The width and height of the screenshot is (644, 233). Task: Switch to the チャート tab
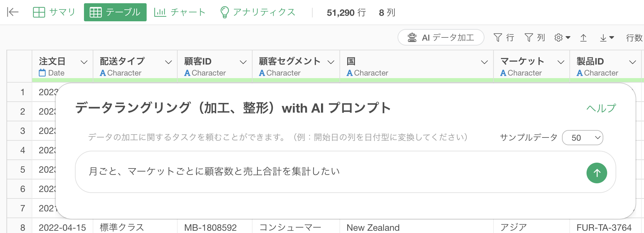pos(180,12)
